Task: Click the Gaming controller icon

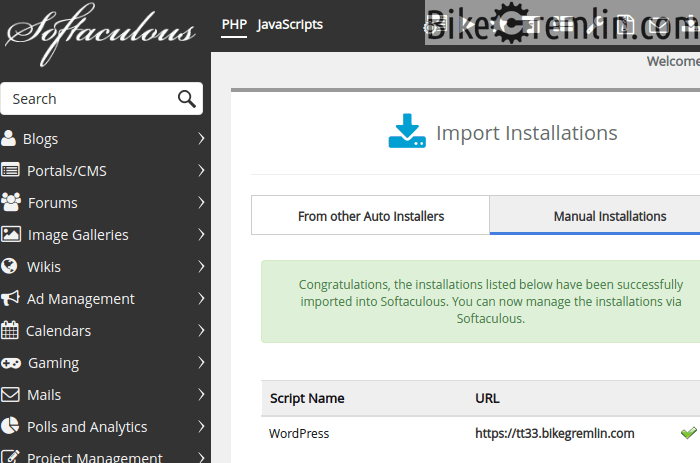Action: pos(11,363)
